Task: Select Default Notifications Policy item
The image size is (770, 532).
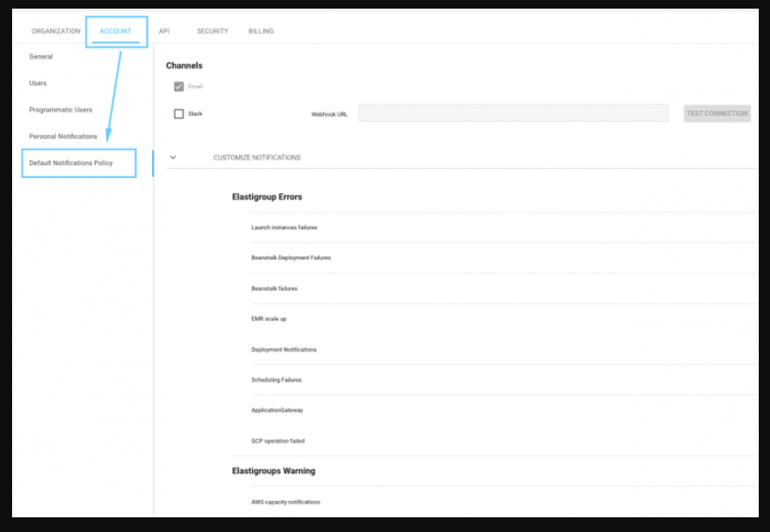Action: [71, 163]
